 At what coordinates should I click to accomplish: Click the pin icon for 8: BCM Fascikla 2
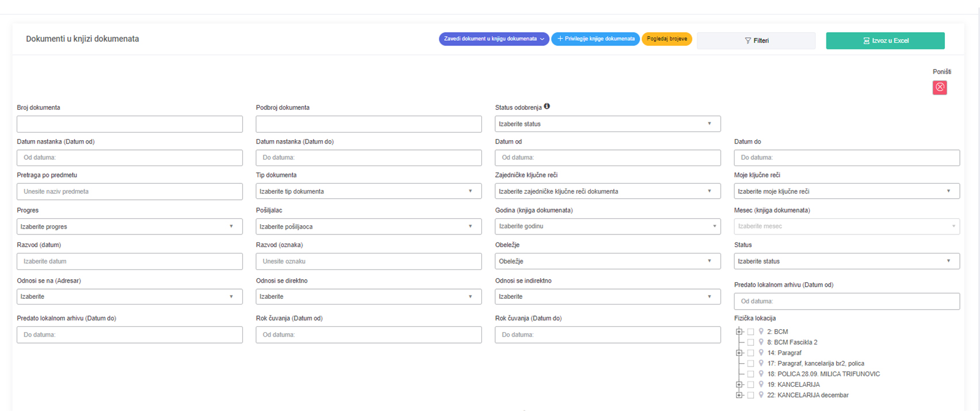click(x=761, y=342)
